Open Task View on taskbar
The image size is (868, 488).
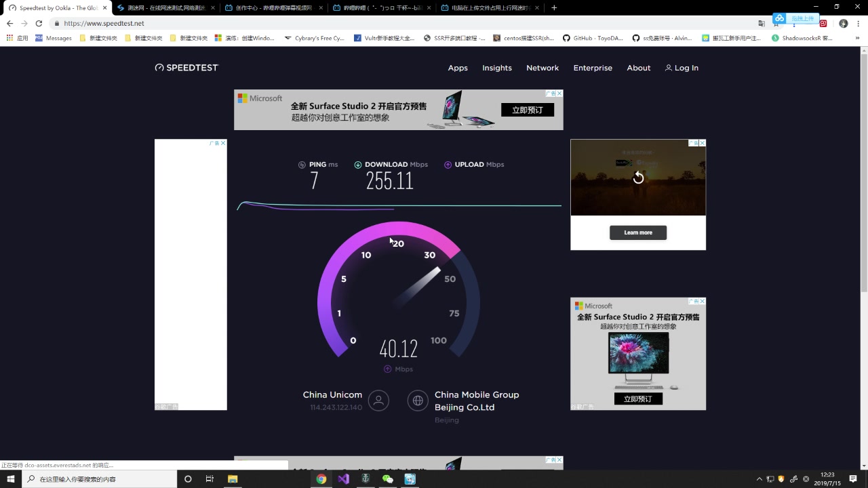pyautogui.click(x=210, y=479)
